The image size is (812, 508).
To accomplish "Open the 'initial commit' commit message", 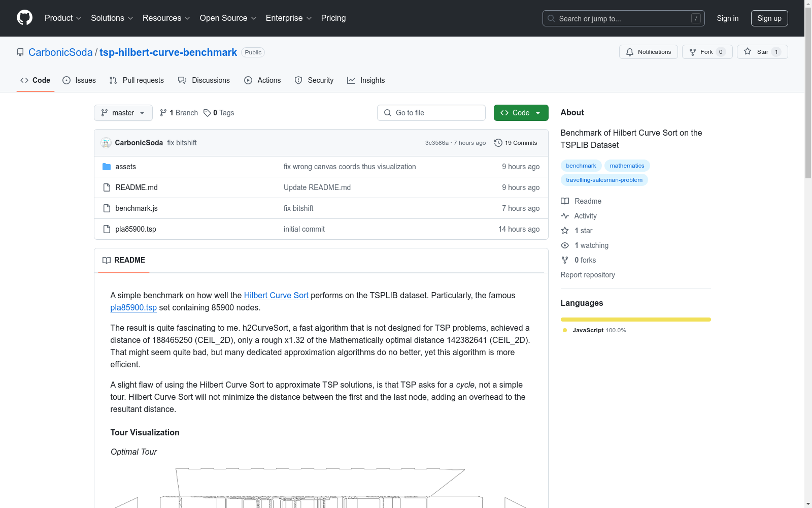I will click(x=304, y=229).
